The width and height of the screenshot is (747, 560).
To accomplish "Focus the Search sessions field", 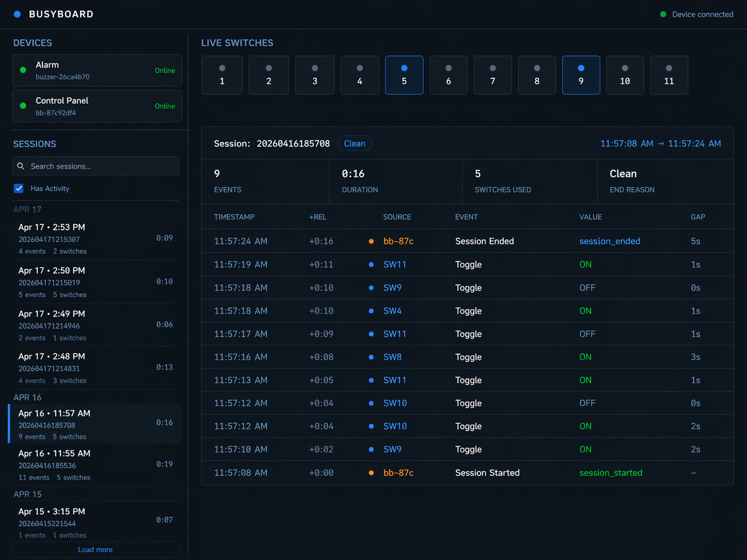I will click(96, 166).
